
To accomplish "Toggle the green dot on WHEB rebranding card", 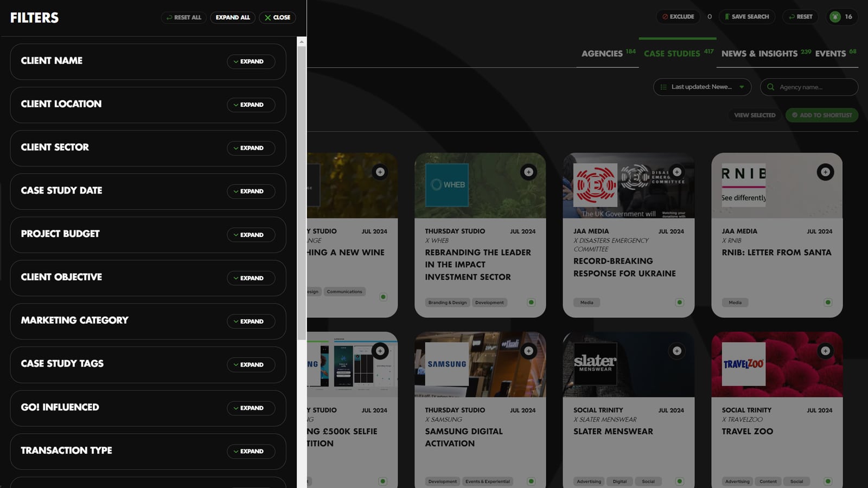I will (531, 302).
